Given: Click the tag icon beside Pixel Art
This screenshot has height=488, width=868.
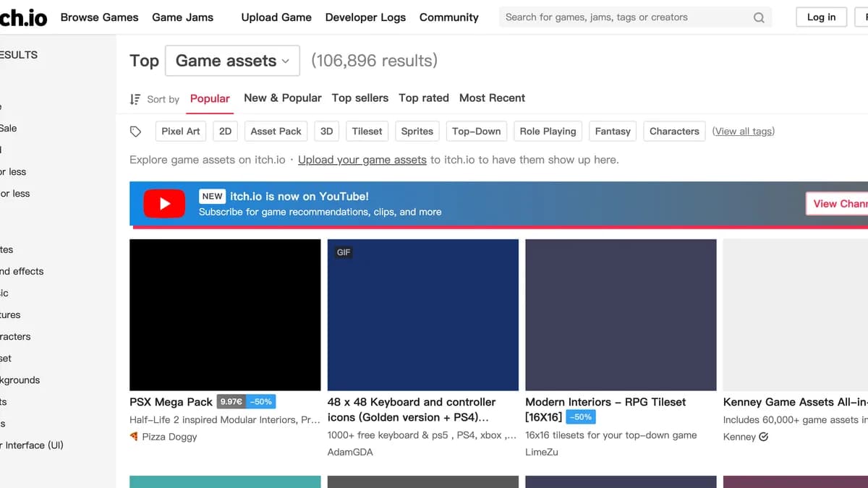Looking at the screenshot, I should pos(135,132).
